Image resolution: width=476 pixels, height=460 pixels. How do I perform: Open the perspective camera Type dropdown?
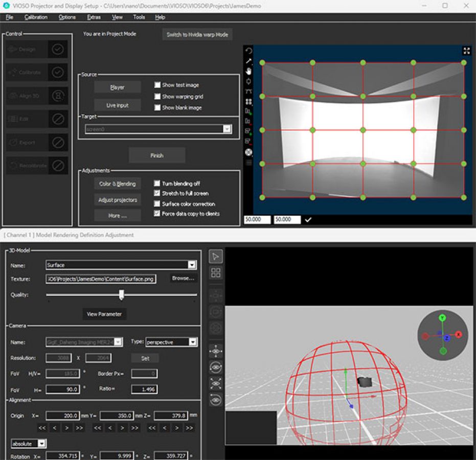192,342
